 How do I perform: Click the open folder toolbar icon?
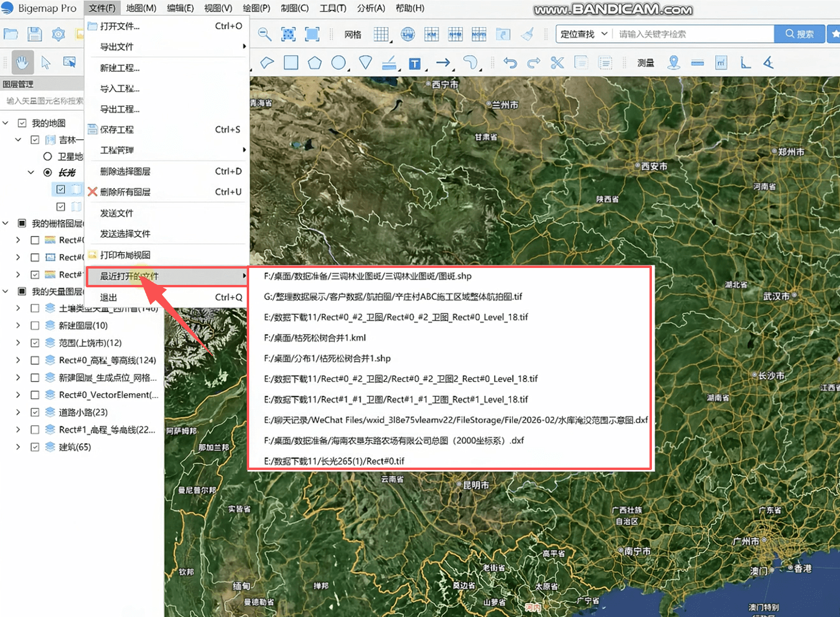[x=11, y=34]
